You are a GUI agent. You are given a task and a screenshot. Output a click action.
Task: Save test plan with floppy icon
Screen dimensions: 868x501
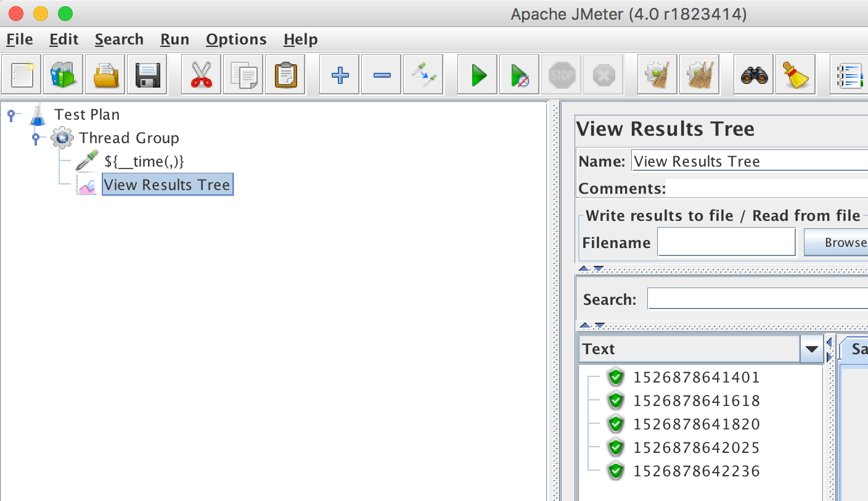(147, 75)
